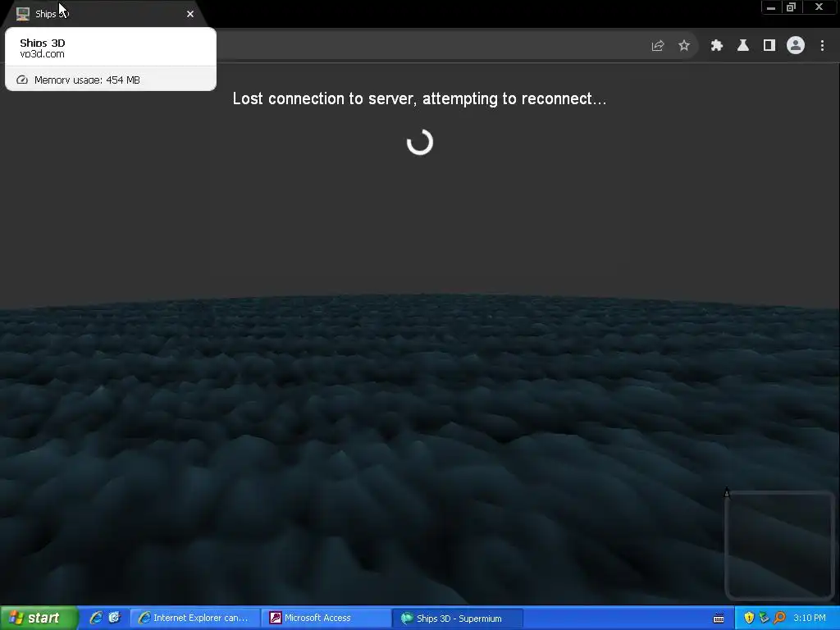Open the Windows Start menu
The height and width of the screenshot is (630, 840).
point(39,618)
